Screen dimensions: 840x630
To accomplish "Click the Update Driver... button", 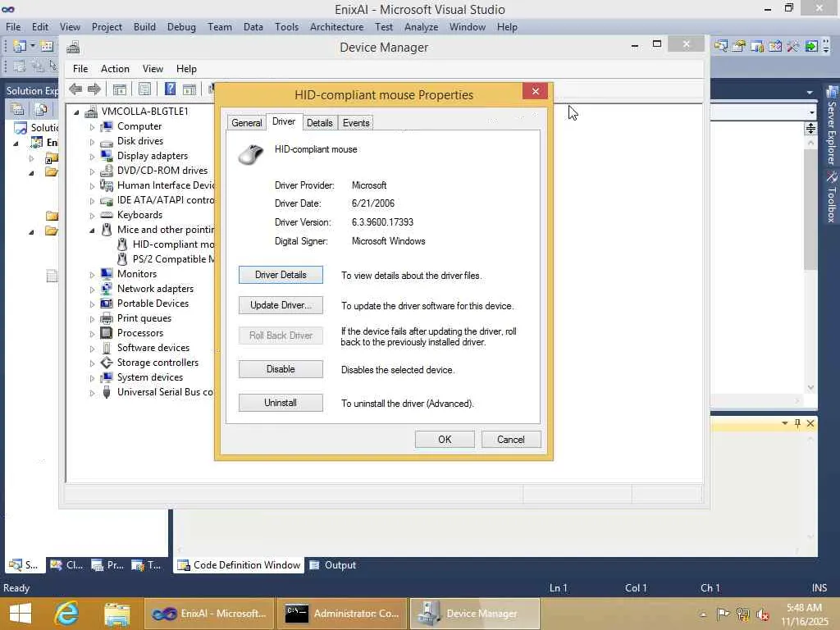I will click(x=281, y=305).
